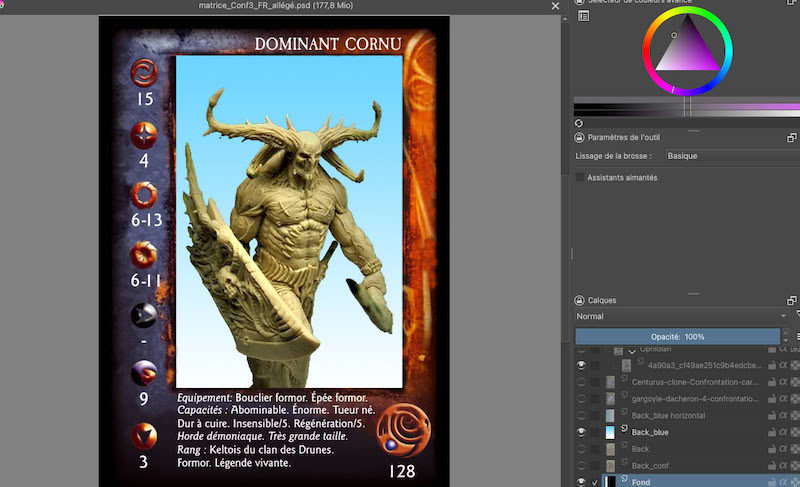The width and height of the screenshot is (800, 487).
Task: Open the color selector settings icon
Action: click(x=583, y=15)
